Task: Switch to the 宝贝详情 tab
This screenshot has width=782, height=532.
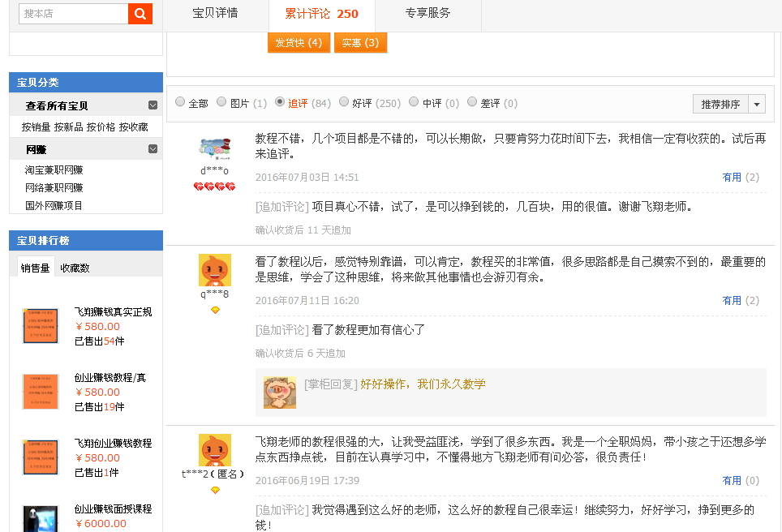Action: (x=215, y=14)
